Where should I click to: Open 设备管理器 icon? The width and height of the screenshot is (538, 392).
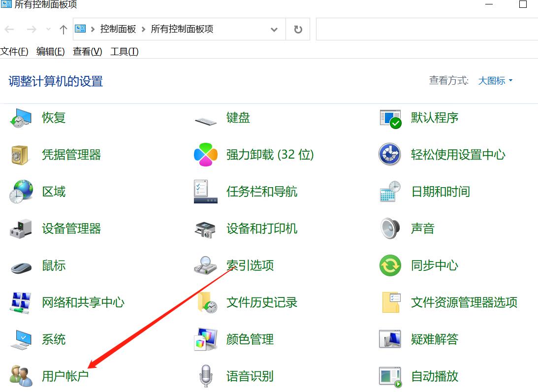pos(21,229)
